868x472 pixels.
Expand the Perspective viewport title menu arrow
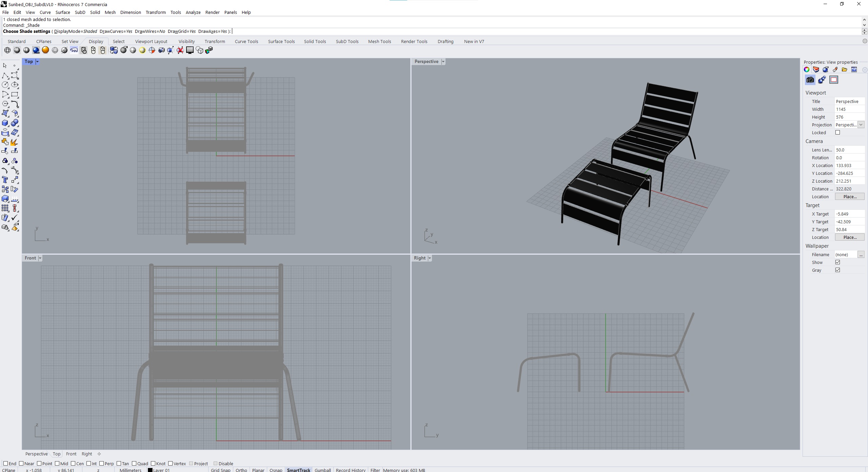[x=443, y=62]
